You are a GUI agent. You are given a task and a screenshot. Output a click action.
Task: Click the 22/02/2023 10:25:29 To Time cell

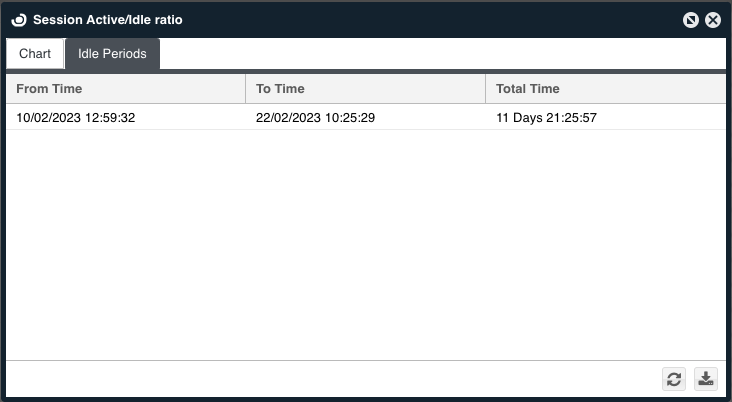pos(316,118)
